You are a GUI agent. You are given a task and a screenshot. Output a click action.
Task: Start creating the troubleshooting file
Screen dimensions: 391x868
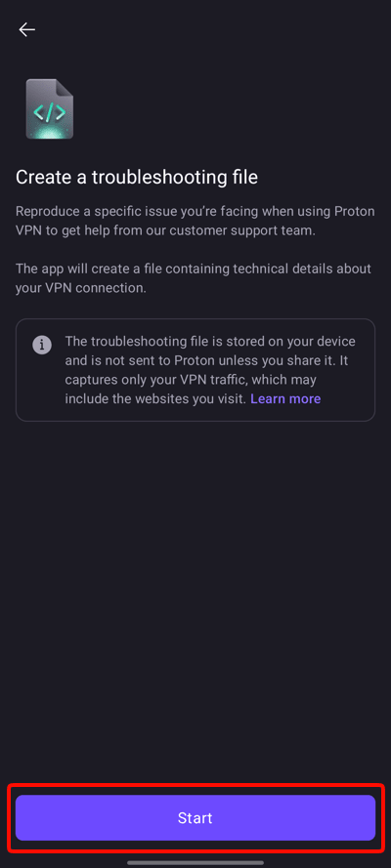coord(195,817)
